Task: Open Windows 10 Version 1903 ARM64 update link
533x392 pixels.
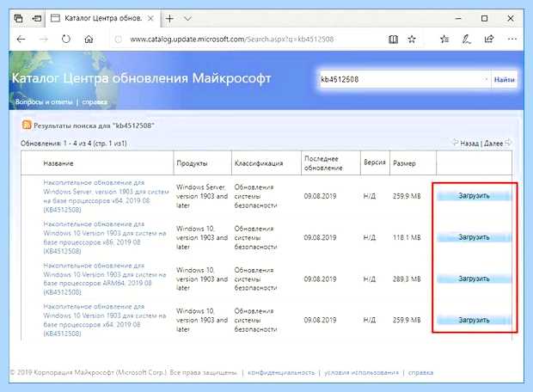Action: (105, 279)
